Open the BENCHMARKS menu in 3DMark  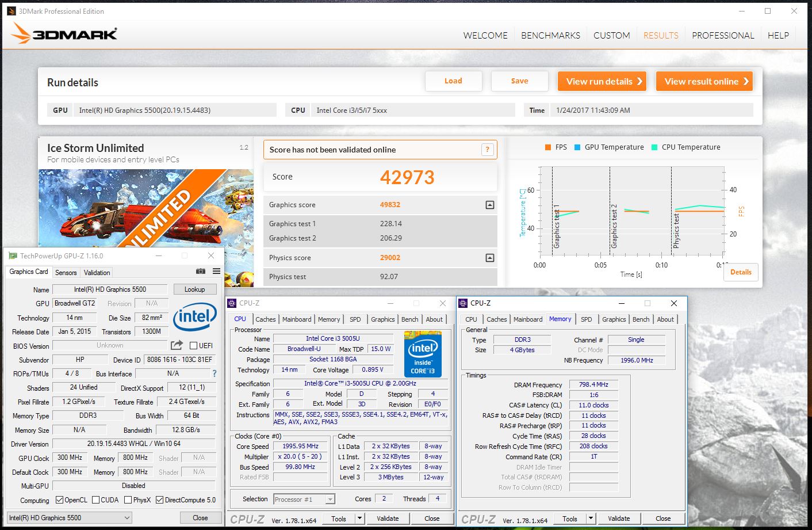(550, 35)
